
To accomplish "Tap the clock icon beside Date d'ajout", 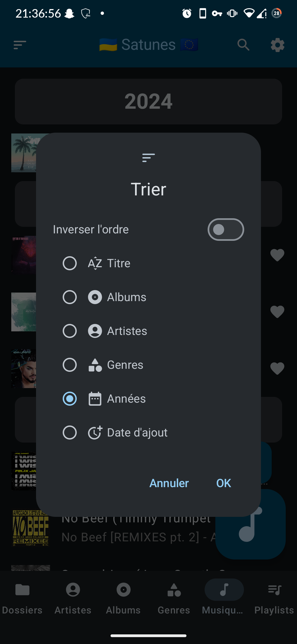I will click(95, 433).
